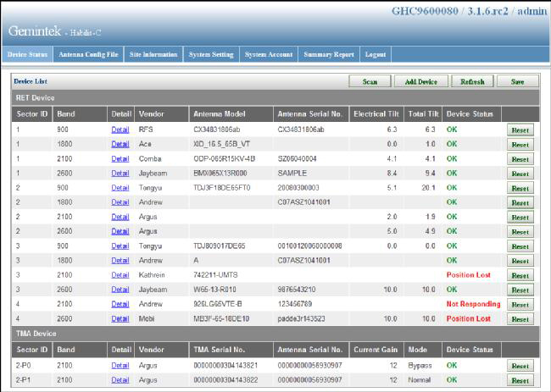Image resolution: width=551 pixels, height=392 pixels.
Task: View the Summary Report tab
Action: 329,54
